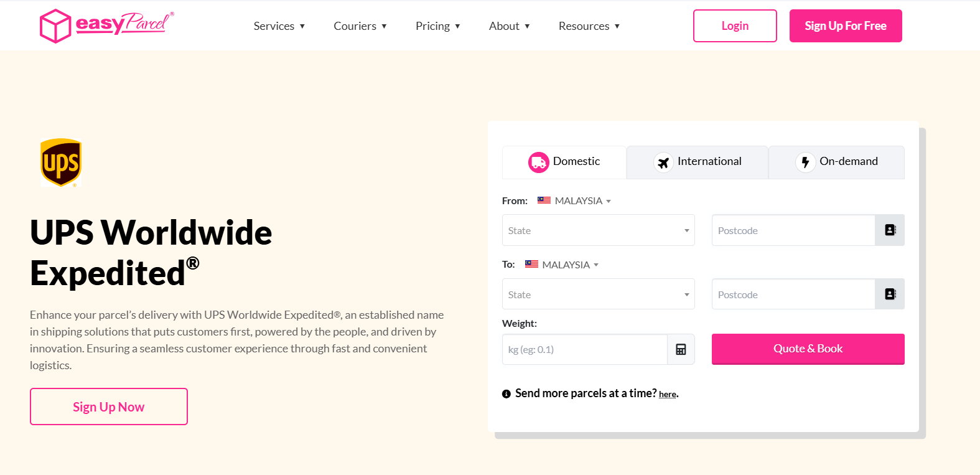Change the From country MALAYSIA selector
Image resolution: width=980 pixels, height=475 pixels.
click(574, 200)
